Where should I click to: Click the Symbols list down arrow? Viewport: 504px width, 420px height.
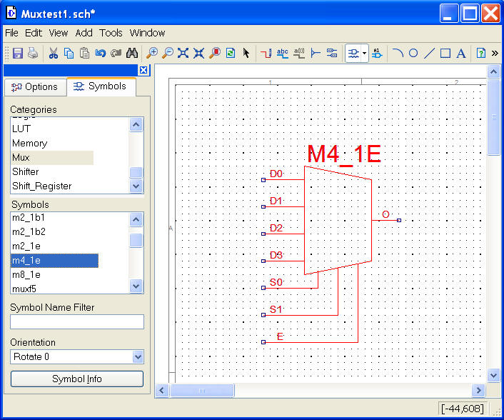point(136,286)
